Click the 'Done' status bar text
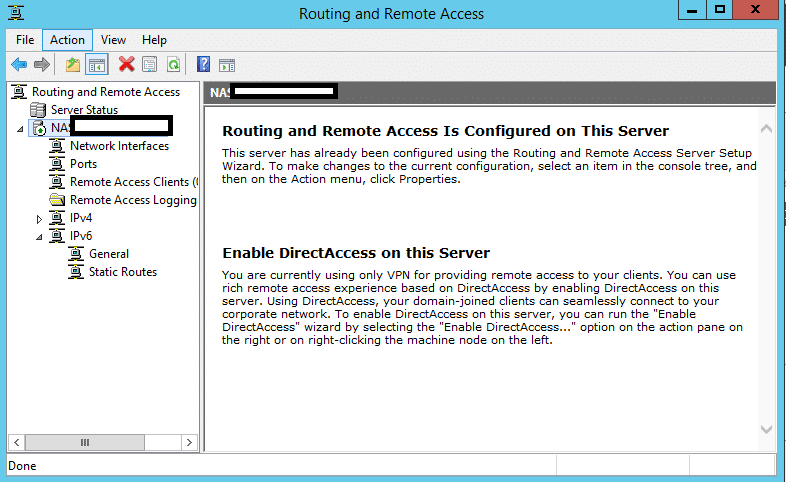This screenshot has height=482, width=786. 22,466
